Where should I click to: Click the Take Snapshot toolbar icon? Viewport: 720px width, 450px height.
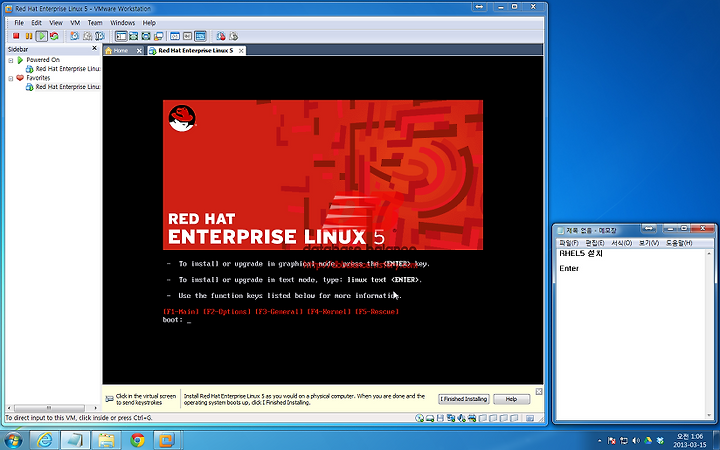(74, 36)
